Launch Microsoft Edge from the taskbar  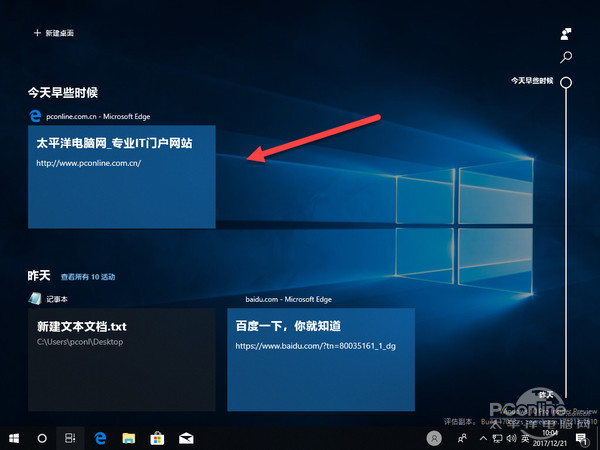(100, 439)
